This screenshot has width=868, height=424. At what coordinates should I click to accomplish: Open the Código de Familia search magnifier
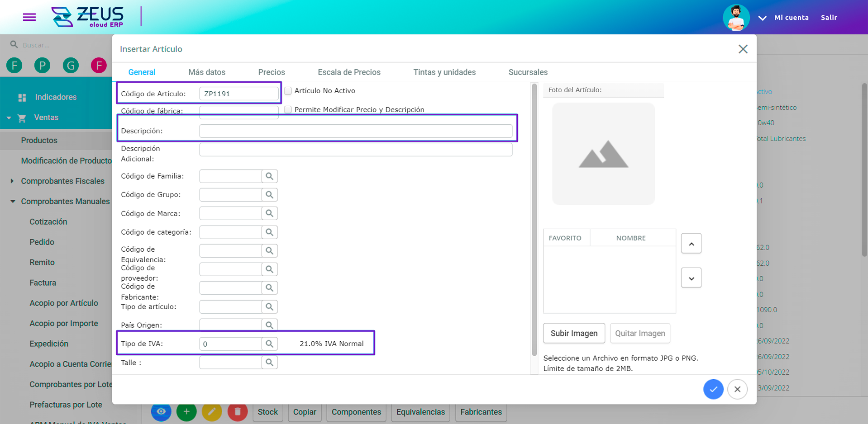269,176
